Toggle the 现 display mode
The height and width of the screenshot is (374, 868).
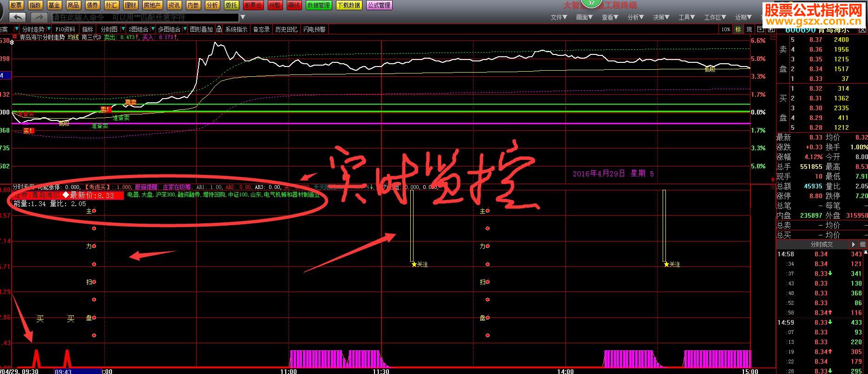(749, 29)
